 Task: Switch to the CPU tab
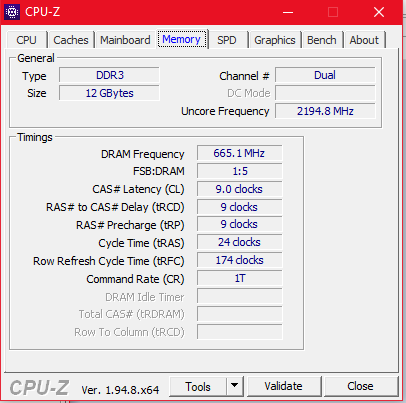click(26, 40)
